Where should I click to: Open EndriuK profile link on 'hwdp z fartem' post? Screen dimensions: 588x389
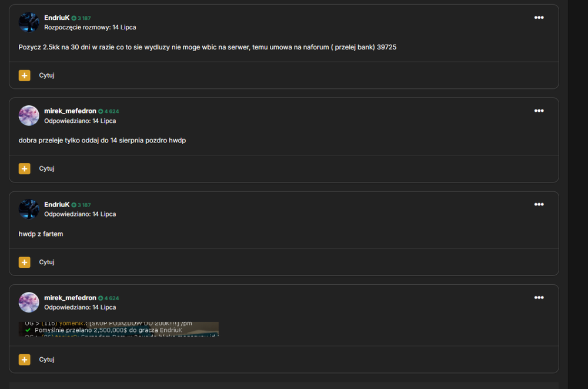pos(56,205)
